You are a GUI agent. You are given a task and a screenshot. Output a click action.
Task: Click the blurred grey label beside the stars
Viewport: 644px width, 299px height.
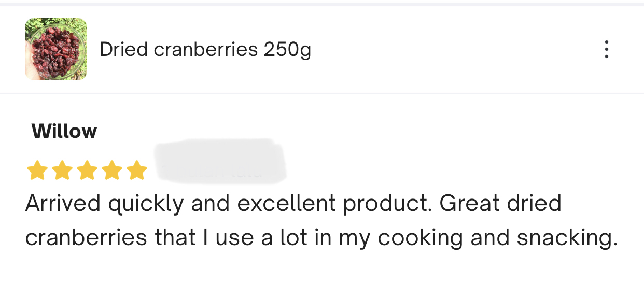[x=220, y=161]
